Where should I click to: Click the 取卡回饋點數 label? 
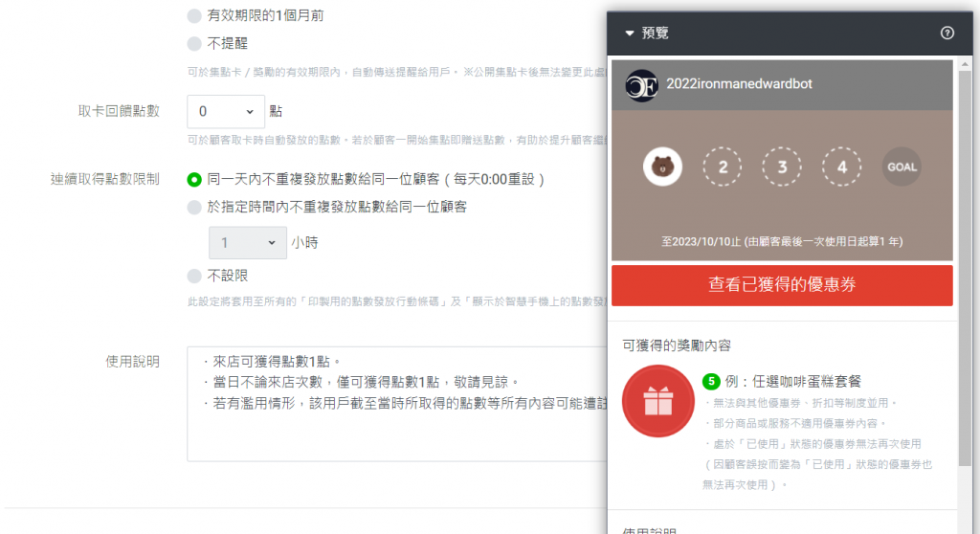pos(119,111)
